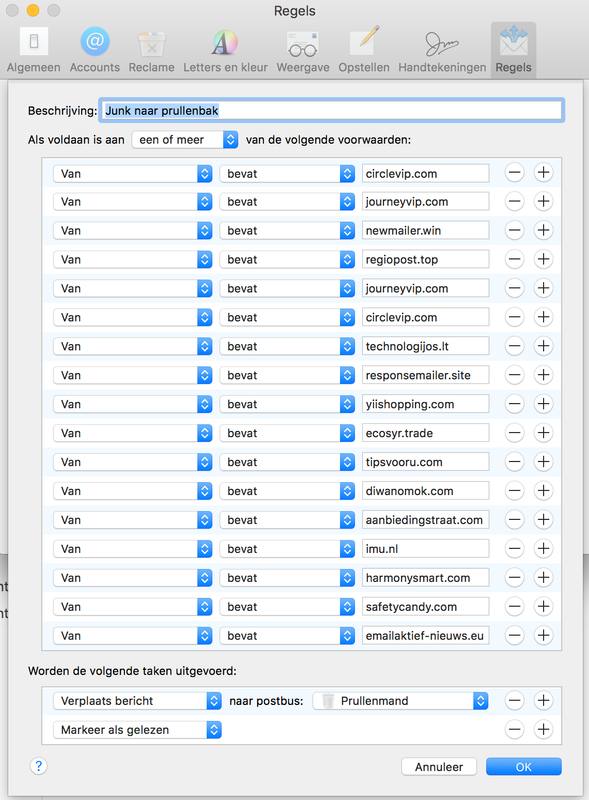Click the OK button
The width and height of the screenshot is (589, 800).
(x=524, y=767)
